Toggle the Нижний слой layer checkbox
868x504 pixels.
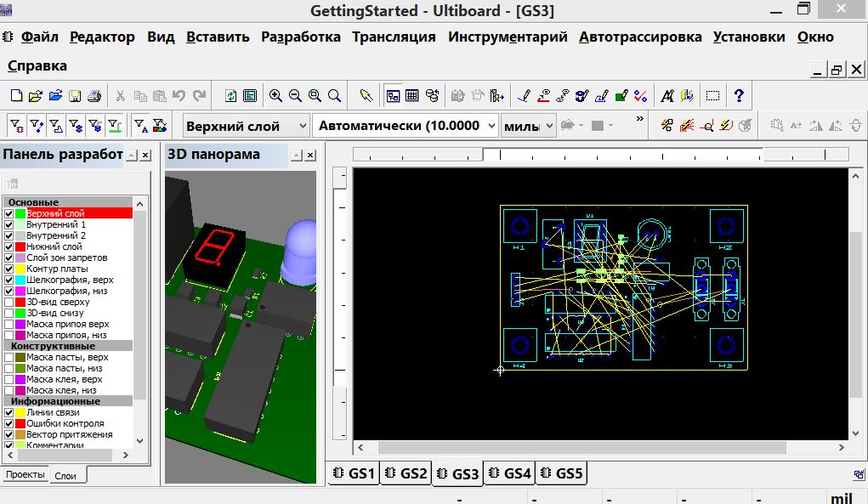(x=9, y=246)
